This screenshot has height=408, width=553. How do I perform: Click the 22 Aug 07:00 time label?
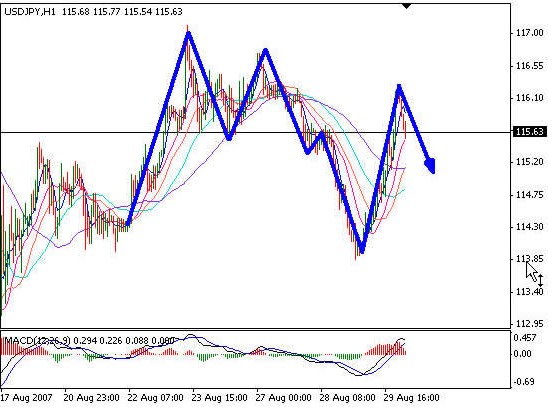click(156, 398)
